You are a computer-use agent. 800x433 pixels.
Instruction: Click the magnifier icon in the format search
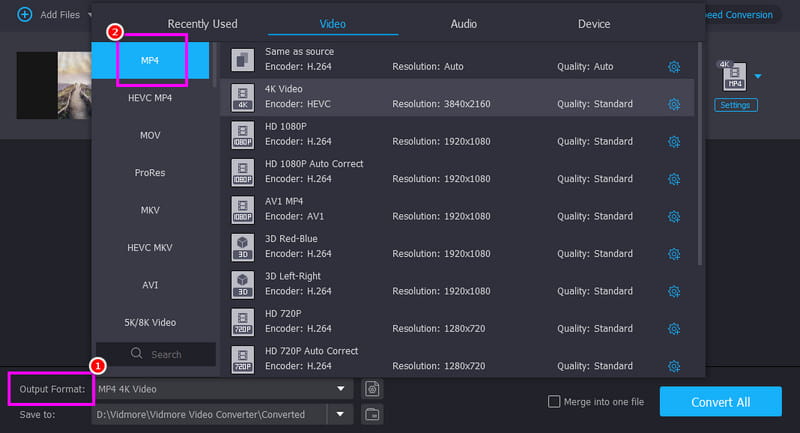pyautogui.click(x=136, y=353)
